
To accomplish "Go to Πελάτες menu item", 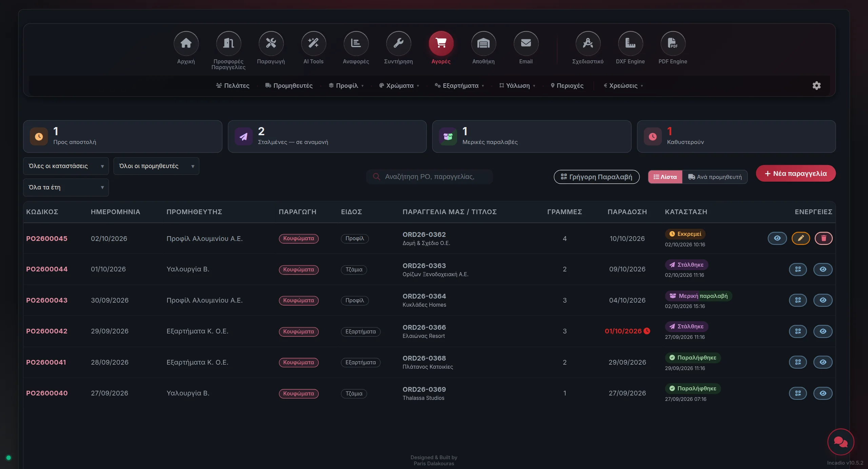I will pyautogui.click(x=233, y=86).
